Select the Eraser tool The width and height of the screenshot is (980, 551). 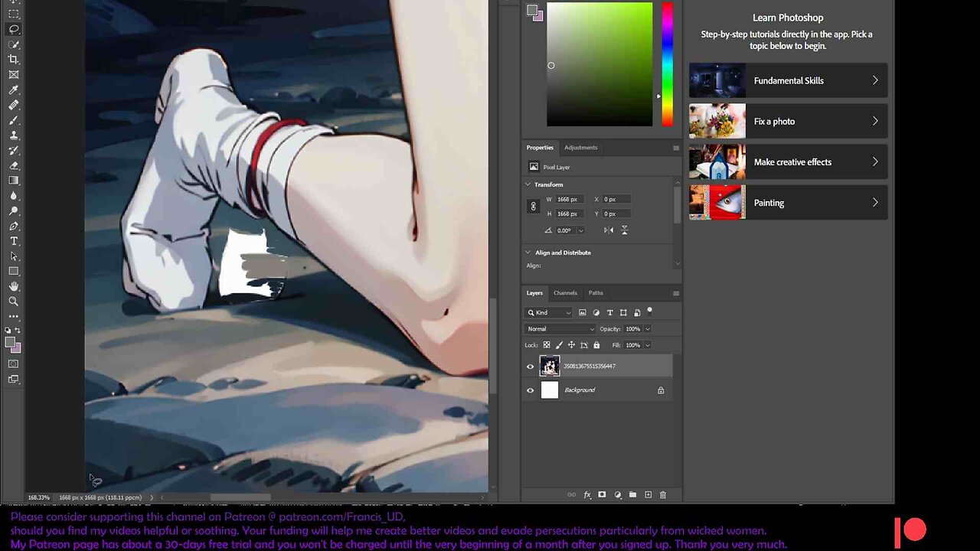pyautogui.click(x=14, y=165)
